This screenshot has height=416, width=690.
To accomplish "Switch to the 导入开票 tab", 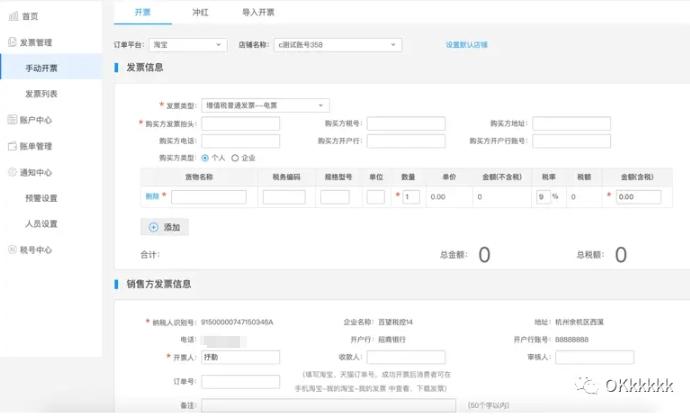I will [x=258, y=12].
